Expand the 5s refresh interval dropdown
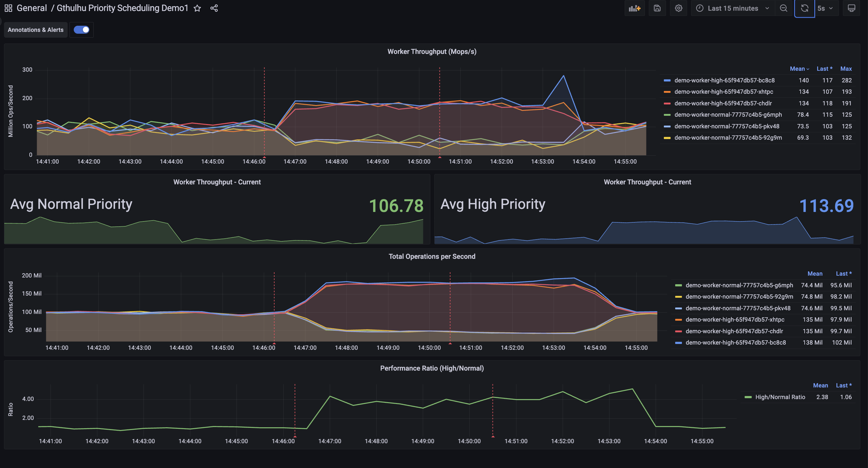Image resolution: width=868 pixels, height=468 pixels. click(825, 9)
